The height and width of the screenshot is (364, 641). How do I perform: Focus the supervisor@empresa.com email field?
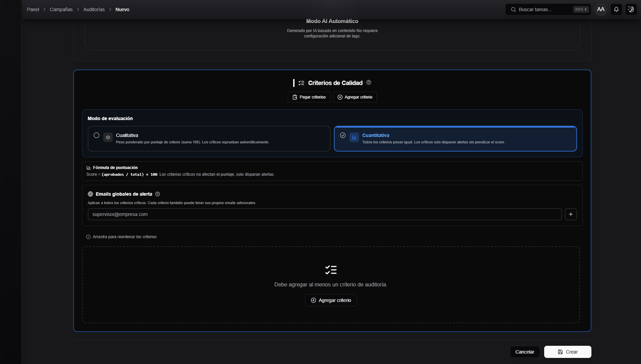tap(325, 214)
